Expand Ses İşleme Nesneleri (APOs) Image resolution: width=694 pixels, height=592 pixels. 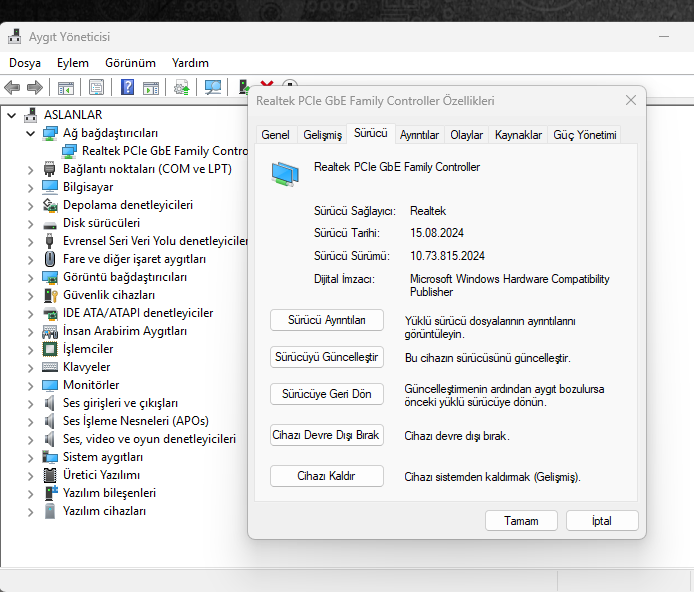pyautogui.click(x=31, y=422)
